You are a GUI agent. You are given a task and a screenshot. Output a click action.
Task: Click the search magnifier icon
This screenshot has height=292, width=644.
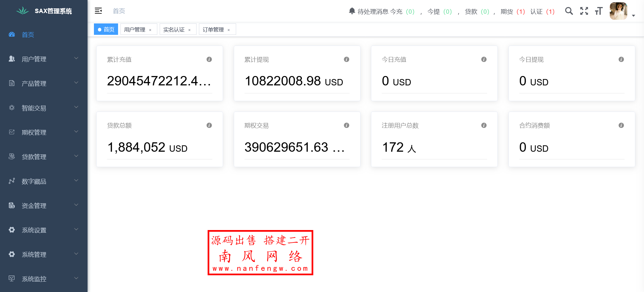click(569, 11)
